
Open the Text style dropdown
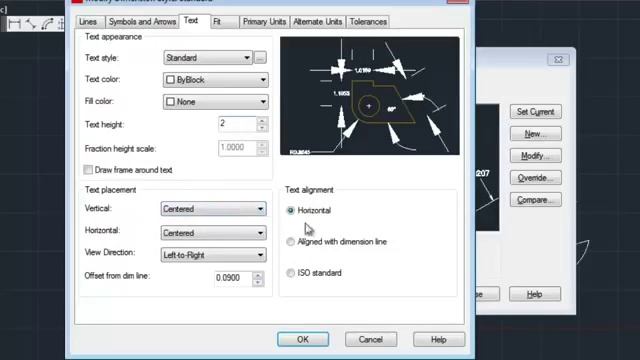click(x=208, y=58)
